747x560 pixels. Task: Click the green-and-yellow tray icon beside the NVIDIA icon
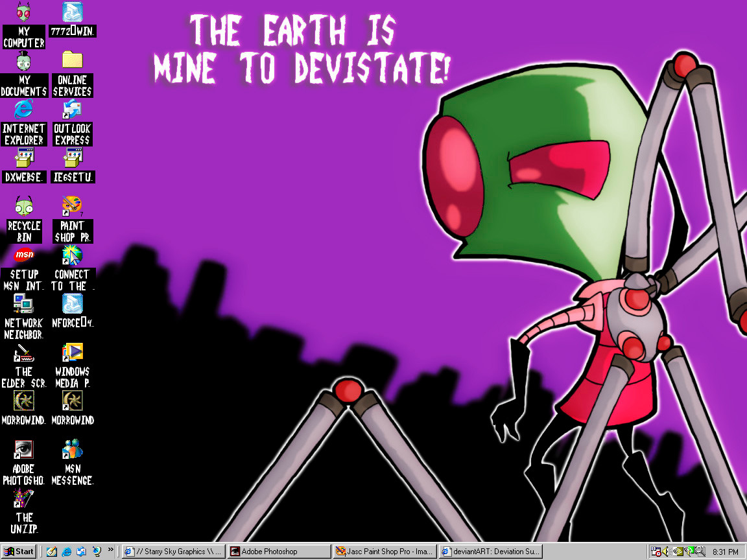[688, 552]
